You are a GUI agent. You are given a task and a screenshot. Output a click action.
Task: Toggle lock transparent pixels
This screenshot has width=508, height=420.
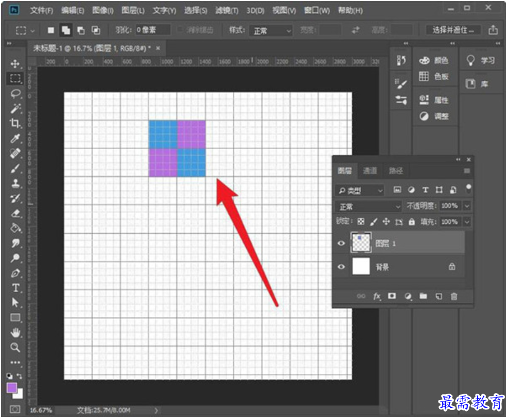(361, 221)
